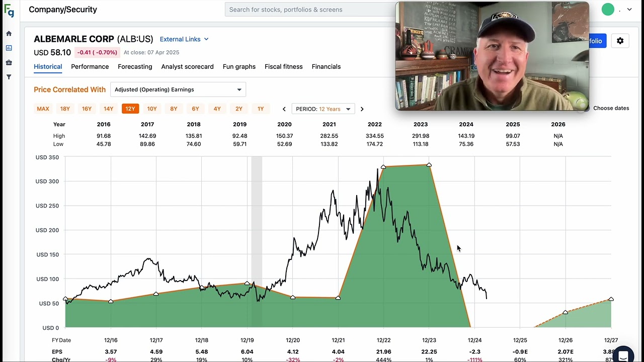Select the 2Y time range
This screenshot has width=644, height=362.
click(x=239, y=109)
